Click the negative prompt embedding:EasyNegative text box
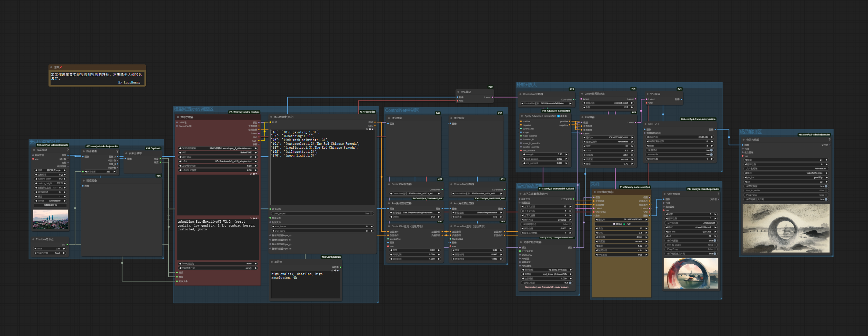 tap(218, 240)
